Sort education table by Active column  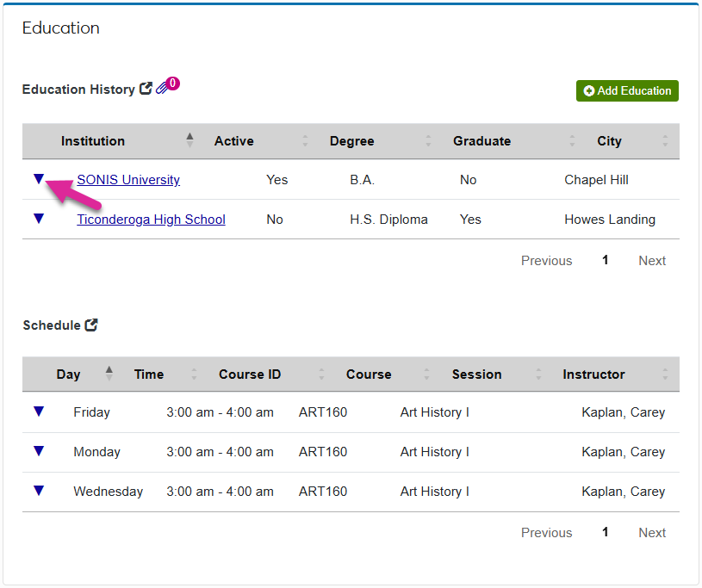234,141
